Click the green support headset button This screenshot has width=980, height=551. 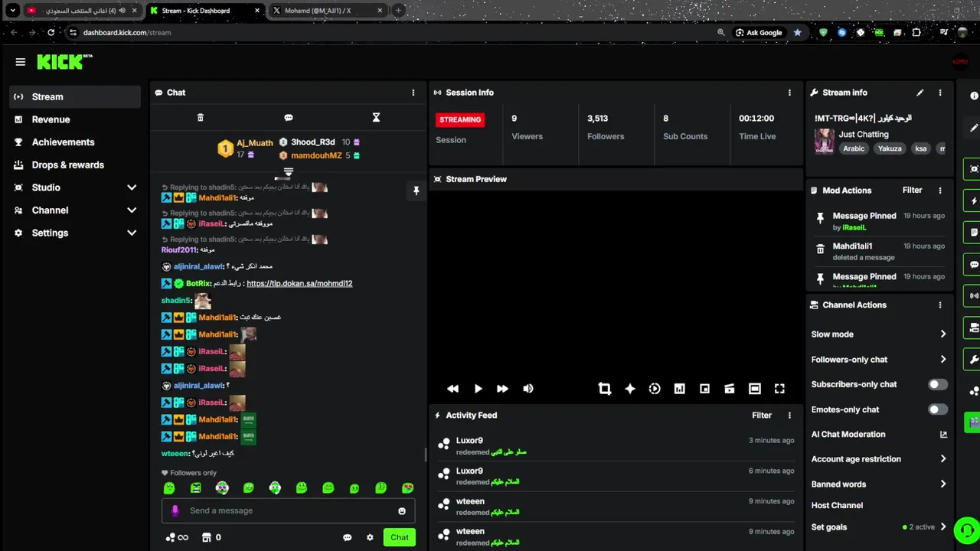[x=967, y=530]
